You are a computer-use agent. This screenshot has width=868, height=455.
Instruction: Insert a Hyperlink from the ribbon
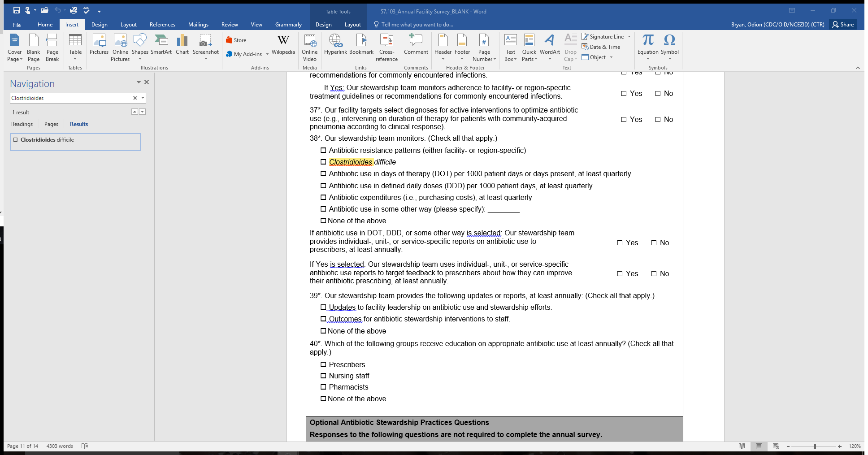click(x=335, y=45)
